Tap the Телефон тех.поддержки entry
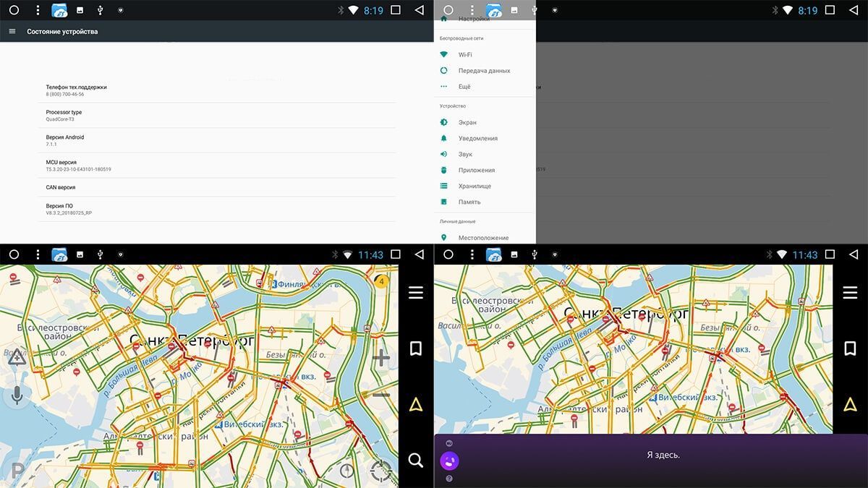The height and width of the screenshot is (488, 868). [217, 90]
